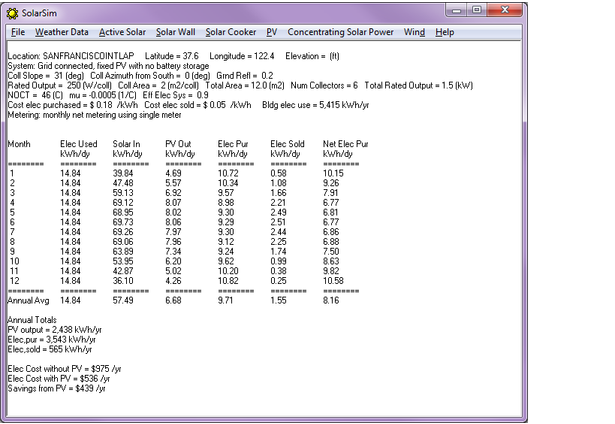Click Net Elec Pur value 10.58 for month 12

333,281
